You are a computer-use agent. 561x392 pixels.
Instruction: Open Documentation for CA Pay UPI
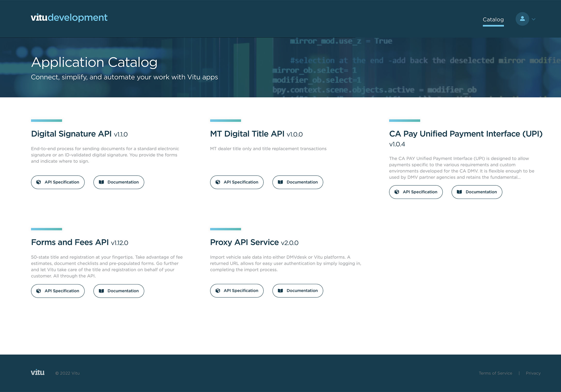(477, 192)
